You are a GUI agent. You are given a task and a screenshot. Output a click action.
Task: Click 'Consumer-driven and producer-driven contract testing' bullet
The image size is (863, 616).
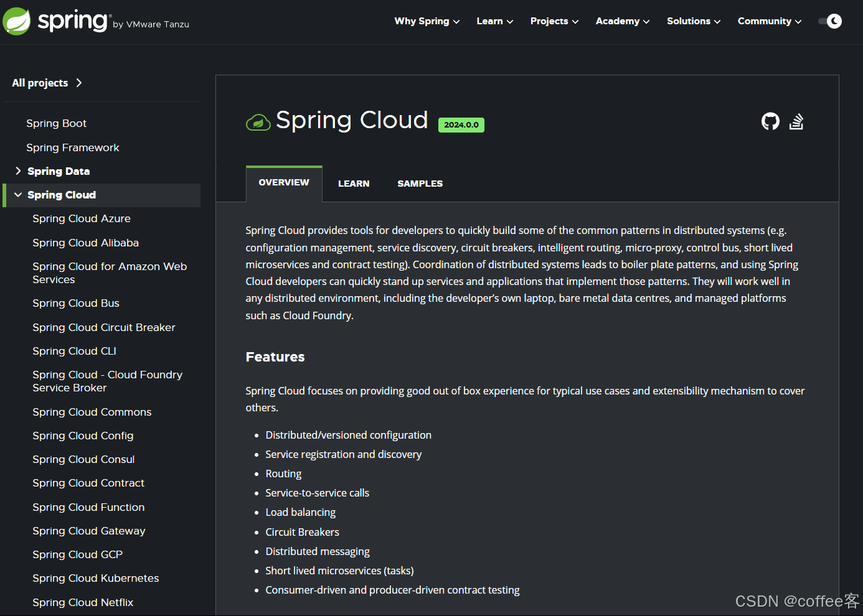pos(392,590)
